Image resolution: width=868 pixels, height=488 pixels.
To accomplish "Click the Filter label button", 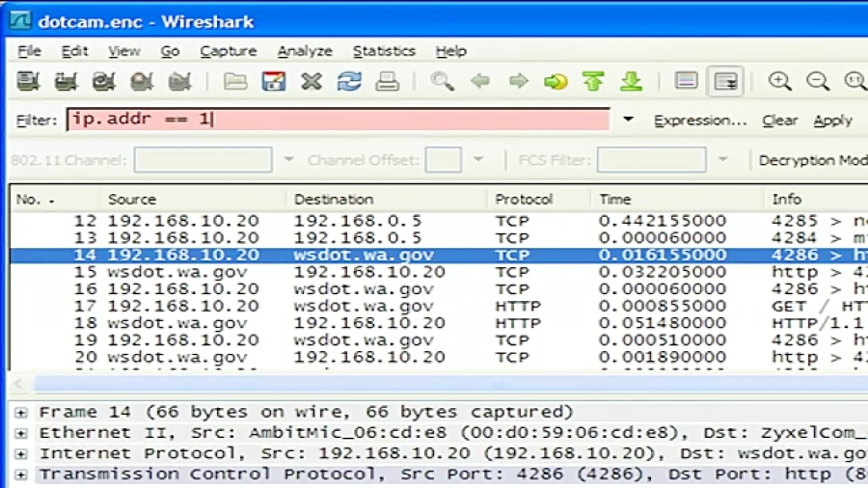I will pyautogui.click(x=37, y=120).
